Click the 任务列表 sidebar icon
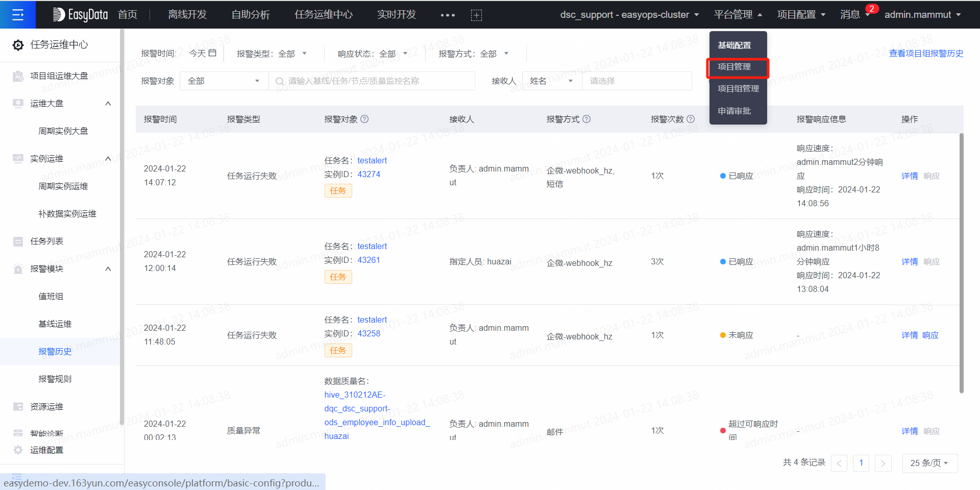 click(18, 241)
